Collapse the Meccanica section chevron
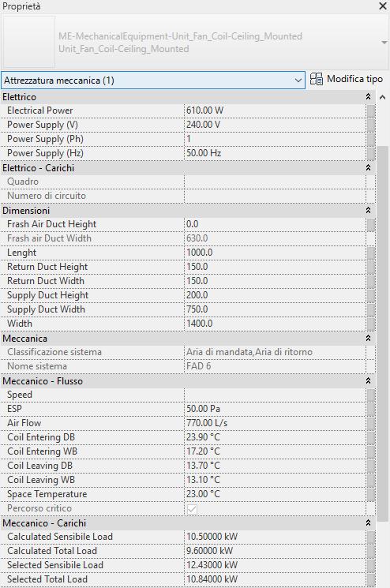 click(368, 339)
